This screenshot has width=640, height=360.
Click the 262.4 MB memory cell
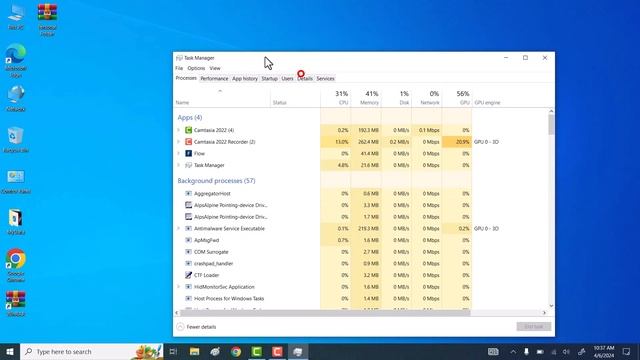[366, 142]
